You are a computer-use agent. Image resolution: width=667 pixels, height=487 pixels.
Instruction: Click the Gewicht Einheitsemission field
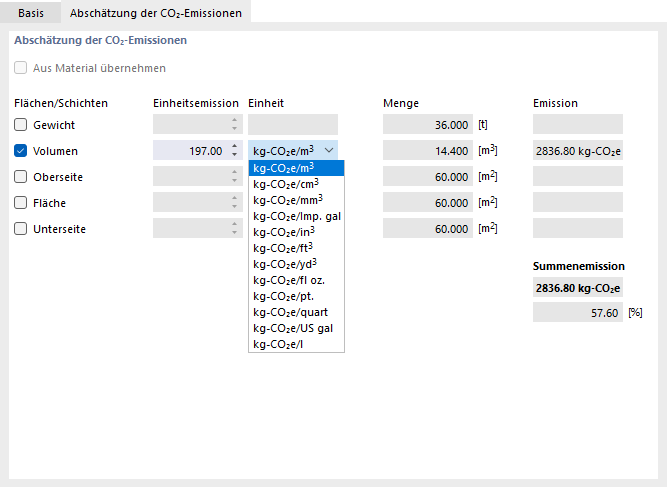[x=198, y=124]
